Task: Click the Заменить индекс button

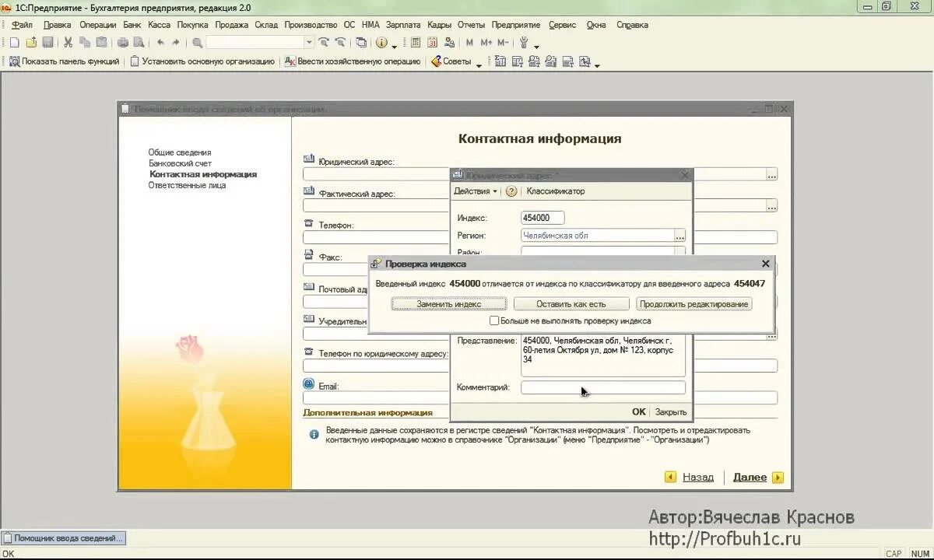Action: (x=449, y=304)
